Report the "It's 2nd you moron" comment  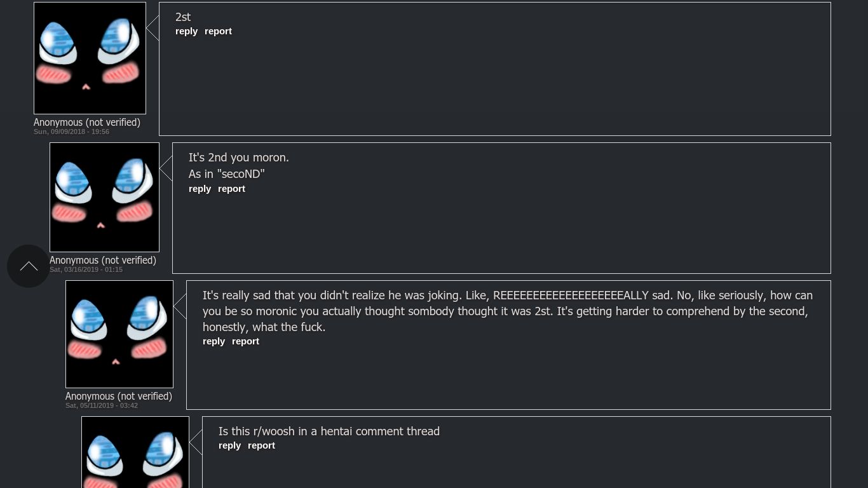click(231, 189)
